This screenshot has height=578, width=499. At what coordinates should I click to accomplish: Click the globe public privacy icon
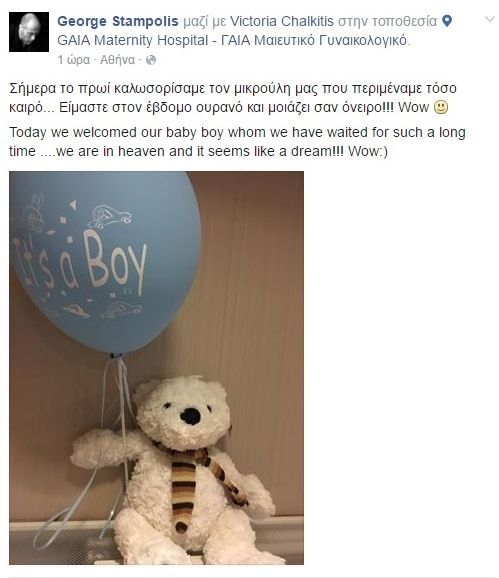[151, 60]
